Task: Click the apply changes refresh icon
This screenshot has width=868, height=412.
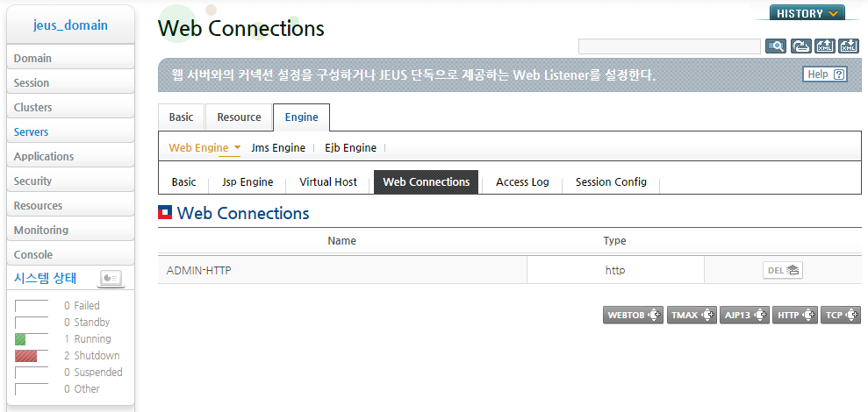Action: pos(800,46)
